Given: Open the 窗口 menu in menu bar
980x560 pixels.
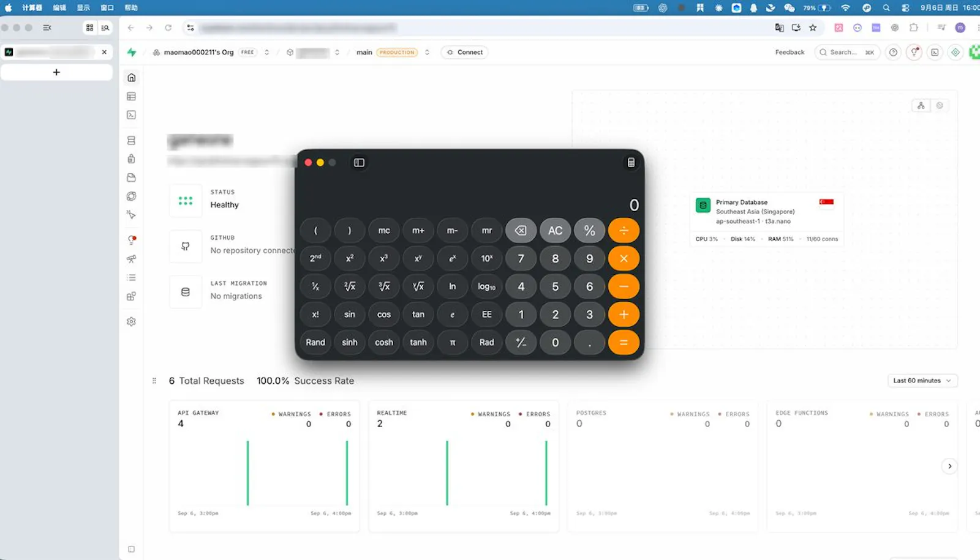Looking at the screenshot, I should (107, 7).
